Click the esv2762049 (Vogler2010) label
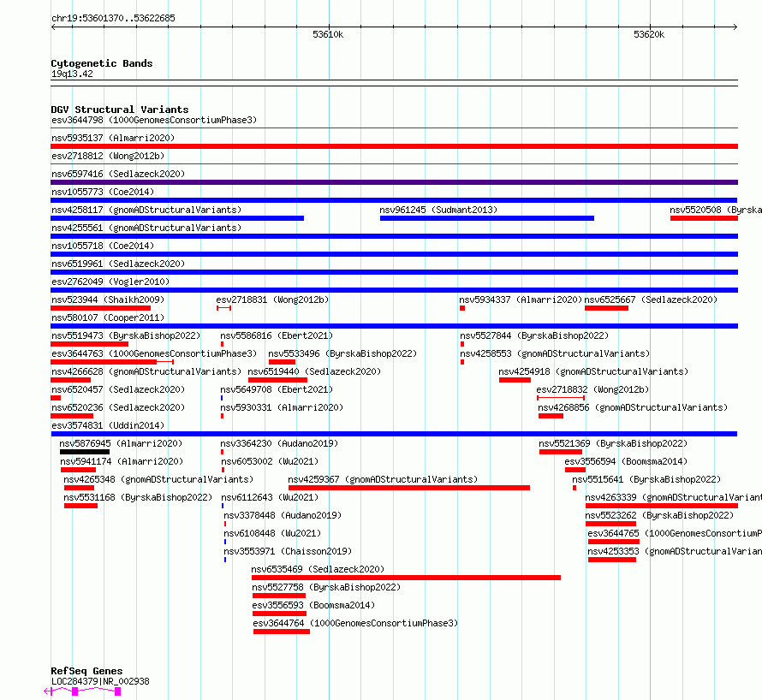 coord(110,282)
